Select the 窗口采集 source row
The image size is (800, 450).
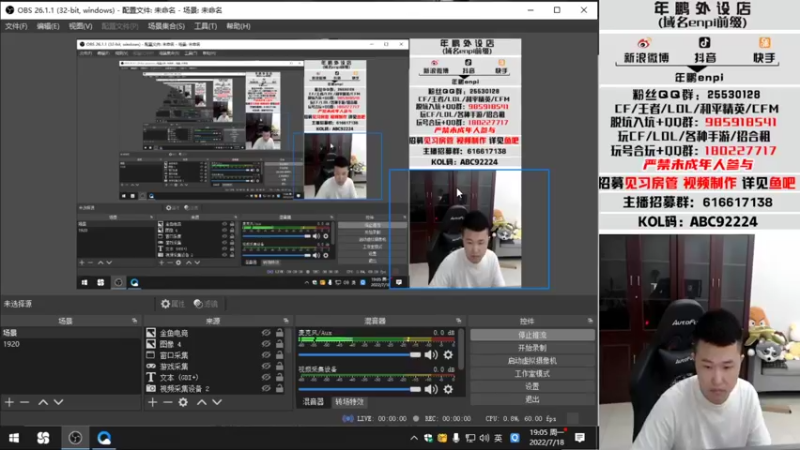215,355
